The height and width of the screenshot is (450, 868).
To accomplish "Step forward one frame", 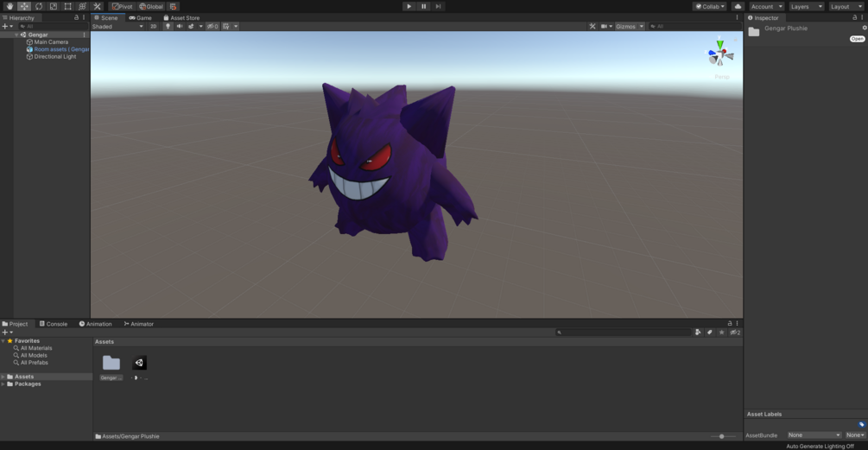I will pos(438,6).
